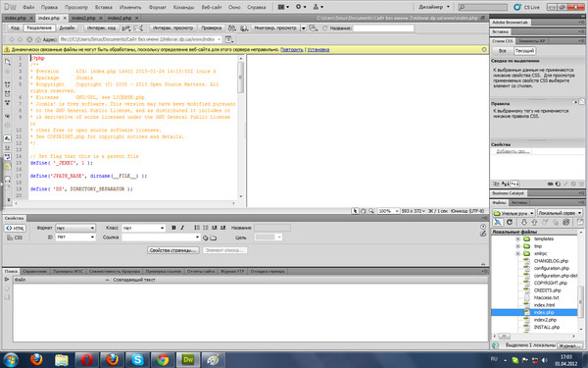Expand the tmp folder in the file tree
The height and width of the screenshot is (368, 588).
pyautogui.click(x=517, y=246)
